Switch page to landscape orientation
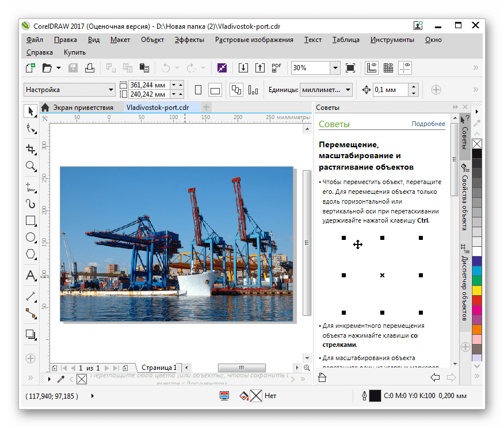This screenshot has height=428, width=504. click(x=215, y=90)
